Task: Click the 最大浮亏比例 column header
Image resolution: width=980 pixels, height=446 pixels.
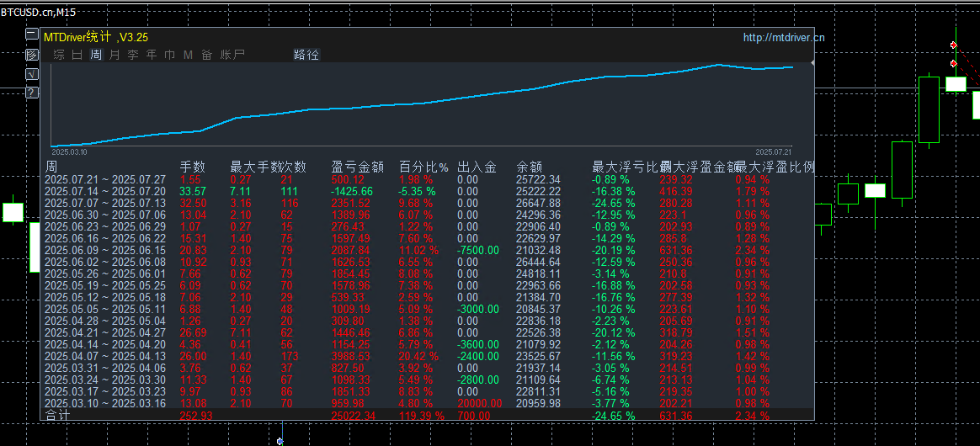Action: (626, 167)
